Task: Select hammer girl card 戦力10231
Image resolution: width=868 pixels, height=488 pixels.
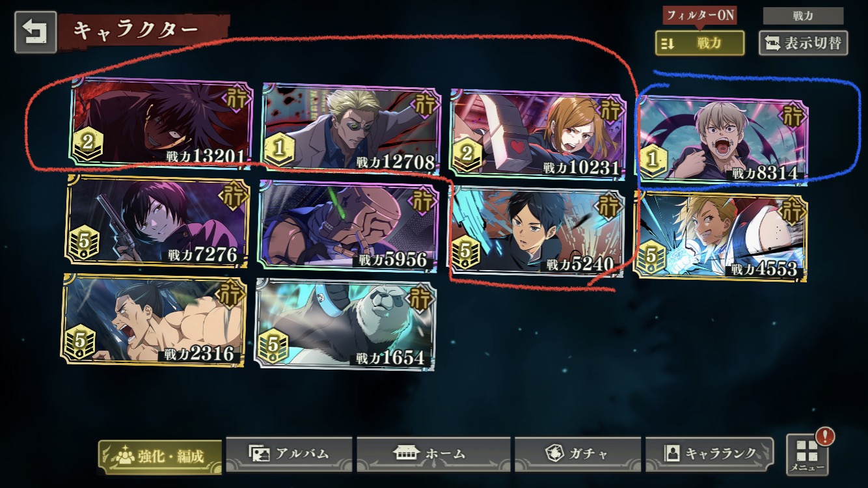Action: pyautogui.click(x=537, y=133)
